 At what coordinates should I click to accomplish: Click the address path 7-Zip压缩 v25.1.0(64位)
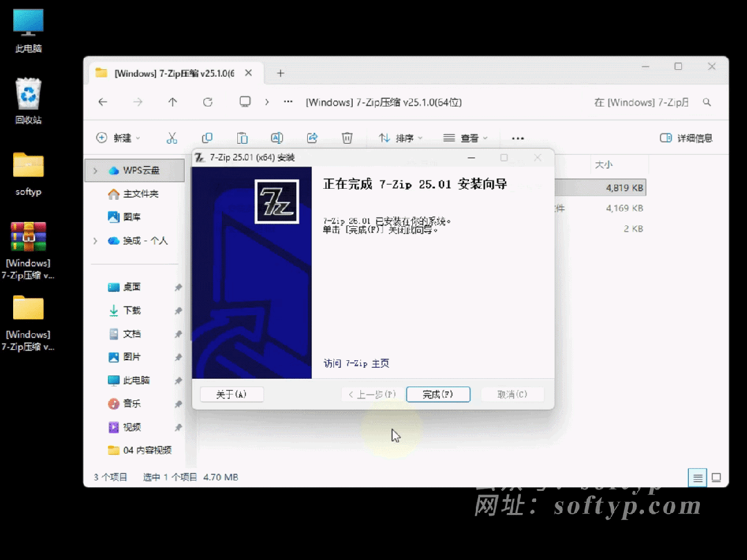coord(383,102)
